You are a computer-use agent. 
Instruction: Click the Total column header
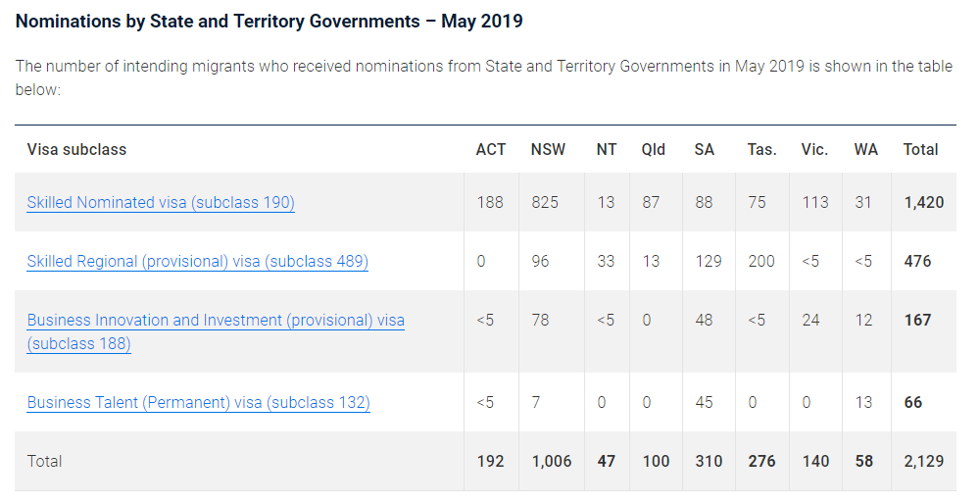click(x=920, y=150)
